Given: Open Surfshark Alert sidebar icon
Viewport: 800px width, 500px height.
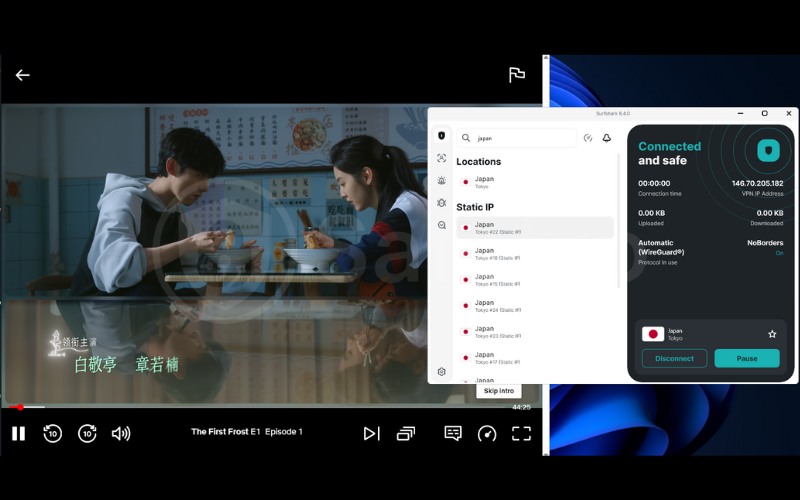Looking at the screenshot, I should 442,180.
